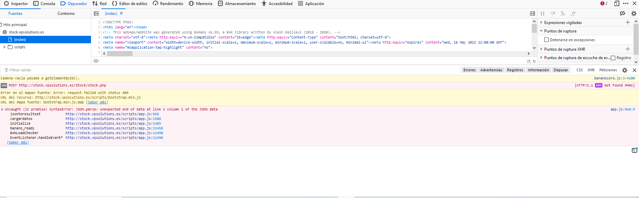This screenshot has height=198, width=644.
Task: Toggle the Información console filter
Action: pos(539,70)
